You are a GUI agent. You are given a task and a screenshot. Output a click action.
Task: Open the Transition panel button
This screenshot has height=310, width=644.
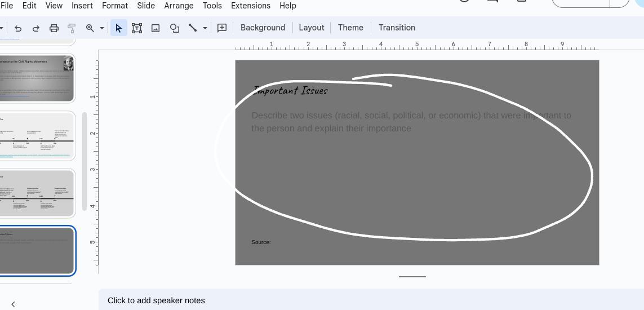tap(397, 28)
